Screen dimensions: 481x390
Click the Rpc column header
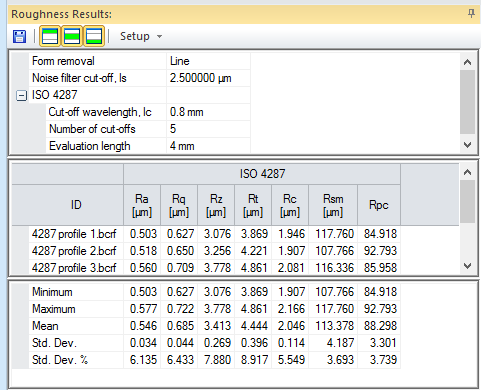tap(379, 205)
